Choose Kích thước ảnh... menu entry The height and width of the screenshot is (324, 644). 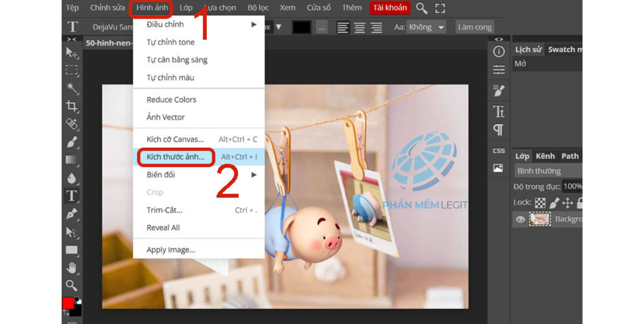tap(199, 157)
